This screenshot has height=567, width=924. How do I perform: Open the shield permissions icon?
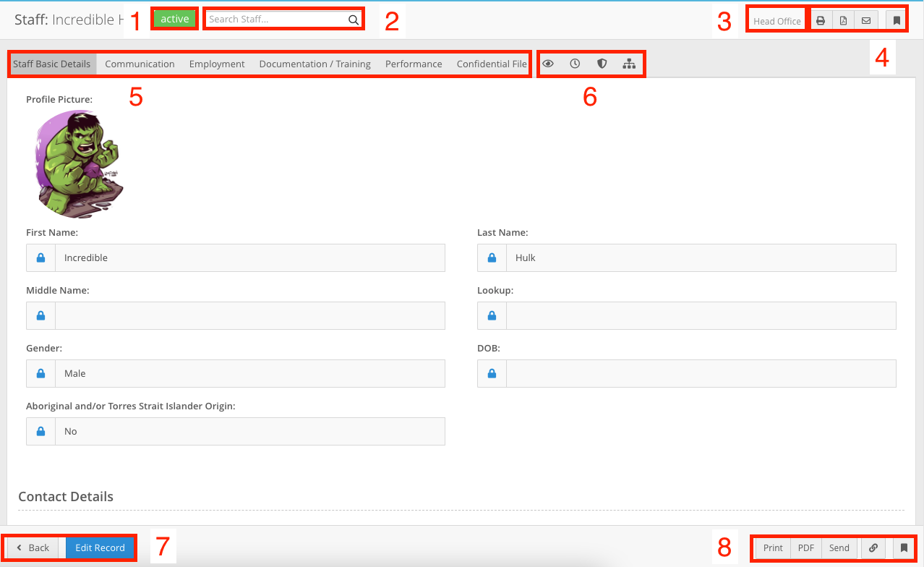(602, 64)
